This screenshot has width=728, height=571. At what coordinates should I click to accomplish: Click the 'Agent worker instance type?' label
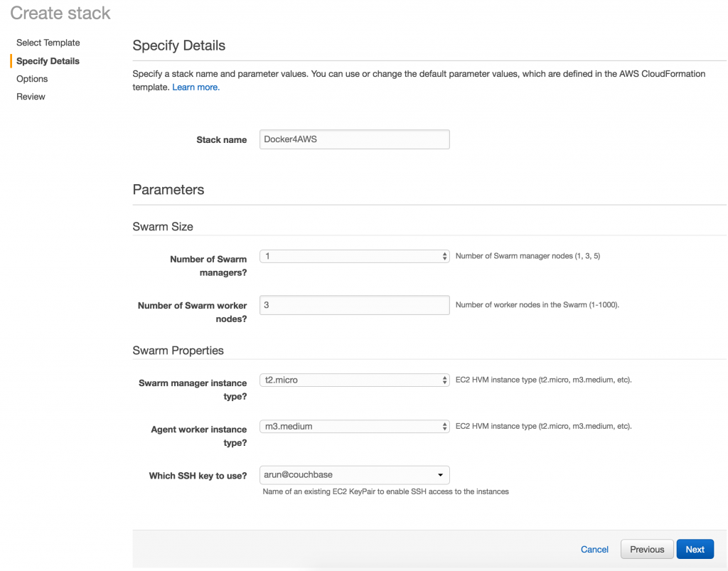pos(199,436)
